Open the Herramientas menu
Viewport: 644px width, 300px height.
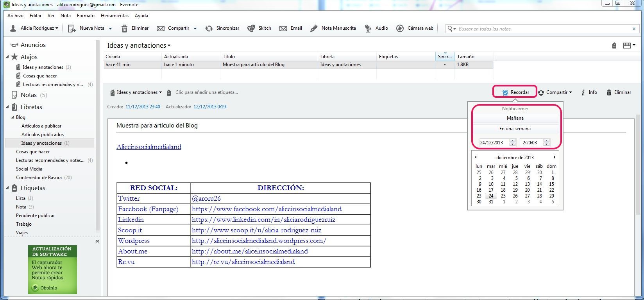point(114,16)
